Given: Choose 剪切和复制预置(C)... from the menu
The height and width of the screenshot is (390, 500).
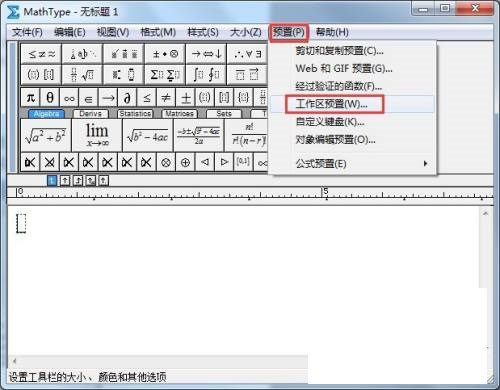Looking at the screenshot, I should pyautogui.click(x=353, y=51).
